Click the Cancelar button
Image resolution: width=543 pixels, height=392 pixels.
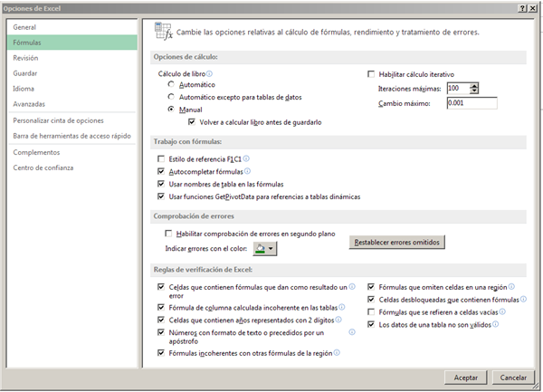[x=513, y=378]
